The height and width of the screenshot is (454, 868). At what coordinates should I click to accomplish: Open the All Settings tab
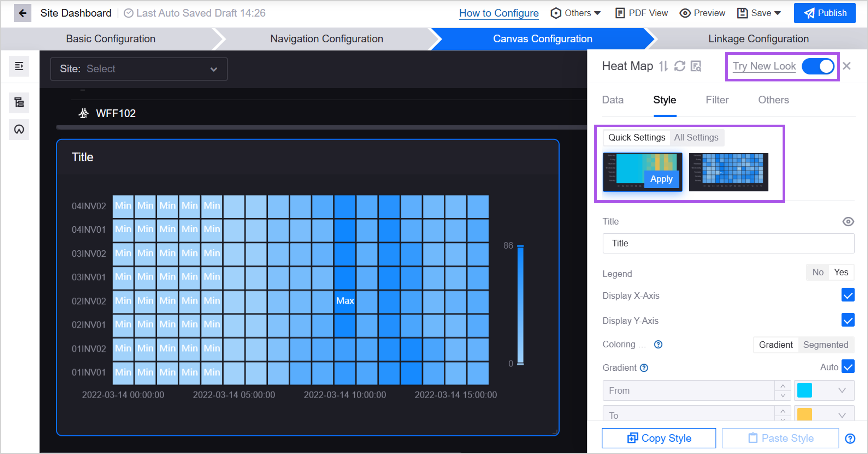coord(696,137)
